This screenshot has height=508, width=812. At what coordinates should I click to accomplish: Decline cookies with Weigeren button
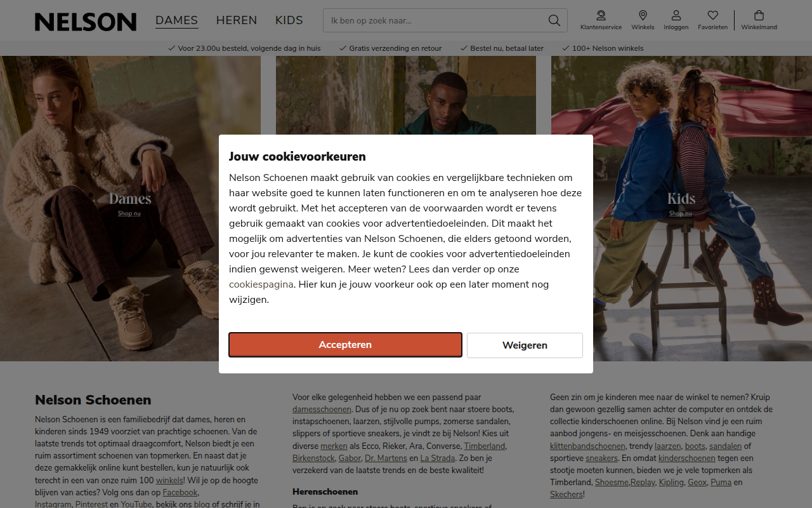[525, 345]
